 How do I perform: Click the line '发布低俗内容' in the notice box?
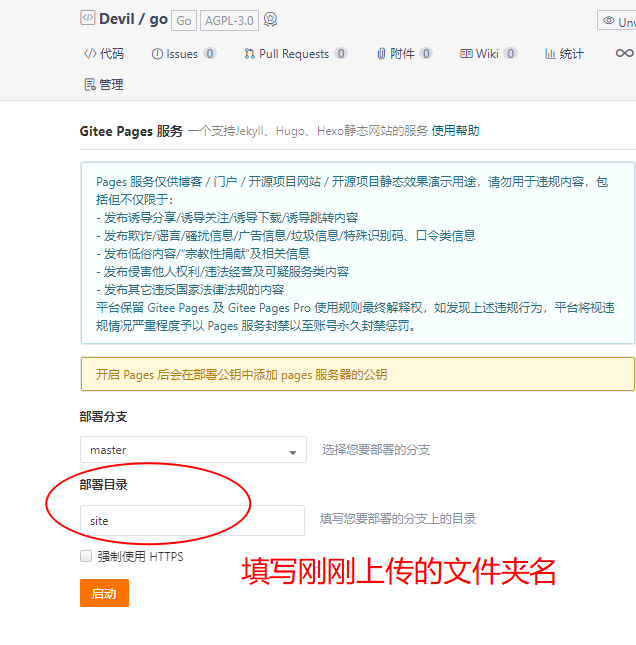[203, 254]
